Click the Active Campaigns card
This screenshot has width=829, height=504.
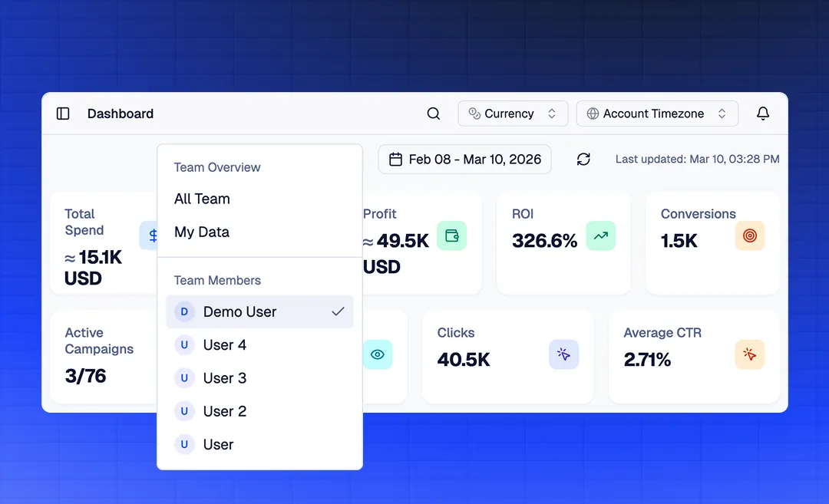click(x=101, y=357)
